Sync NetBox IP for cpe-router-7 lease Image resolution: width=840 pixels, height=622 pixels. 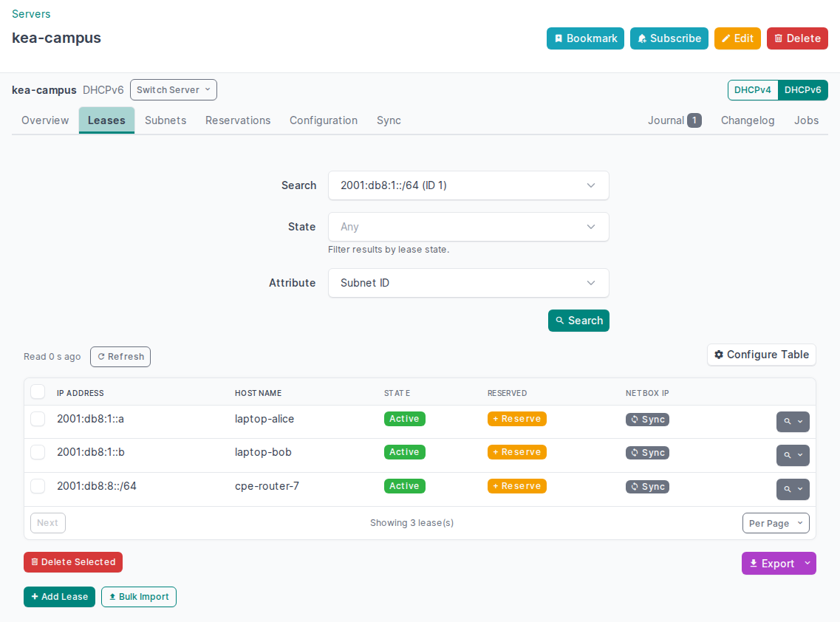tap(647, 487)
